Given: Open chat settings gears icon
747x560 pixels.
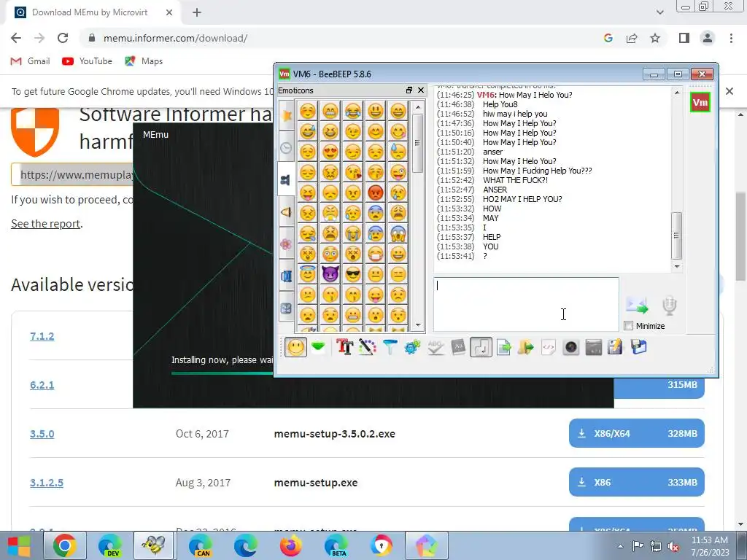Looking at the screenshot, I should pos(413,346).
